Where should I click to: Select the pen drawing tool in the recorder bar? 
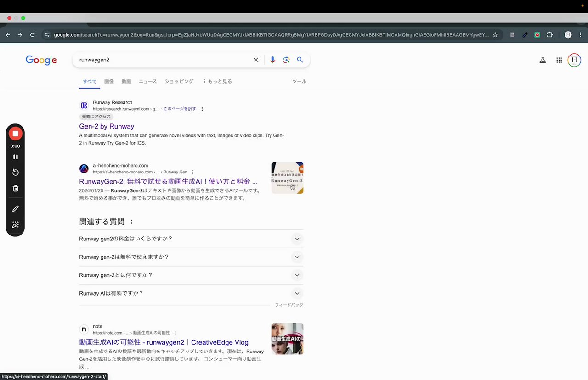click(x=15, y=208)
